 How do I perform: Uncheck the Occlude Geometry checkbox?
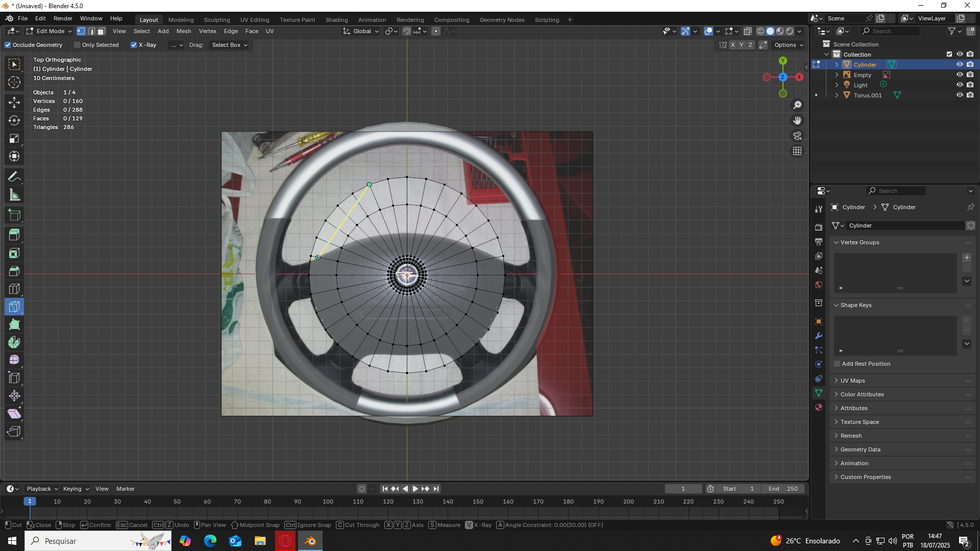click(x=8, y=45)
